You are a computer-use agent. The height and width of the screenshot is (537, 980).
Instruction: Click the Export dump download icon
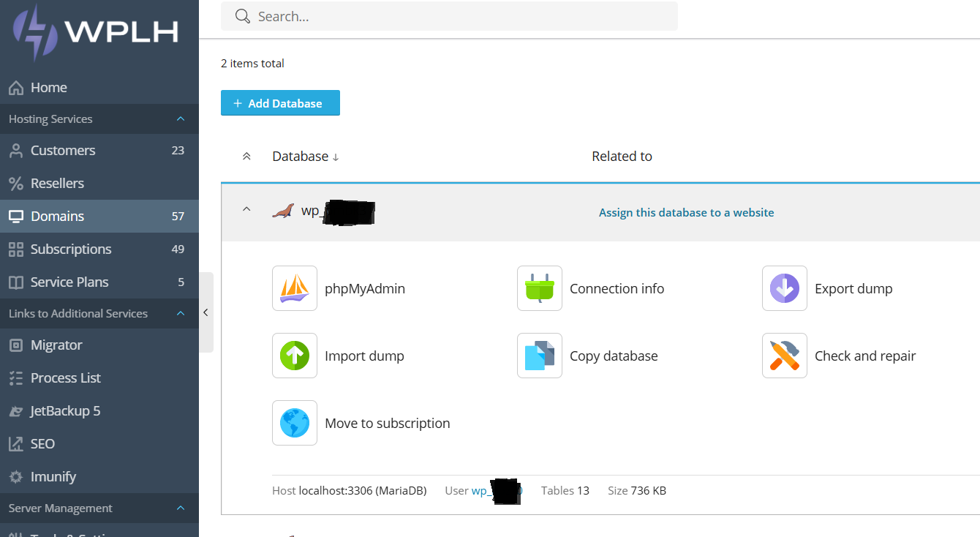[x=785, y=288]
